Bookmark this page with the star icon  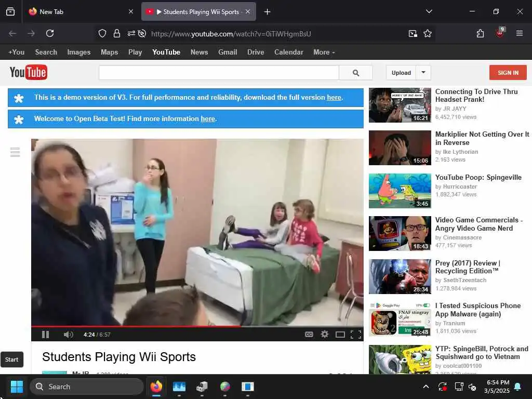point(428,33)
